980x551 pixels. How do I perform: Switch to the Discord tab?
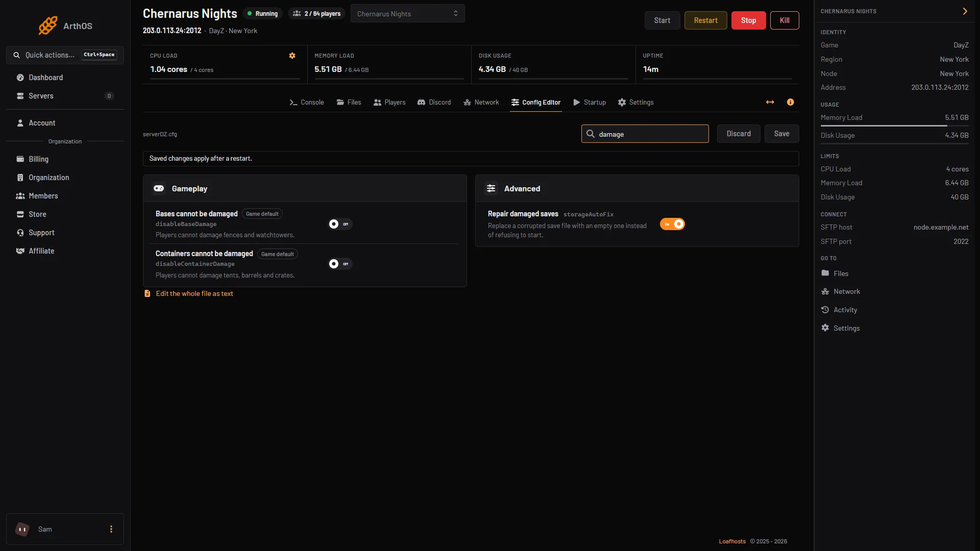[434, 102]
